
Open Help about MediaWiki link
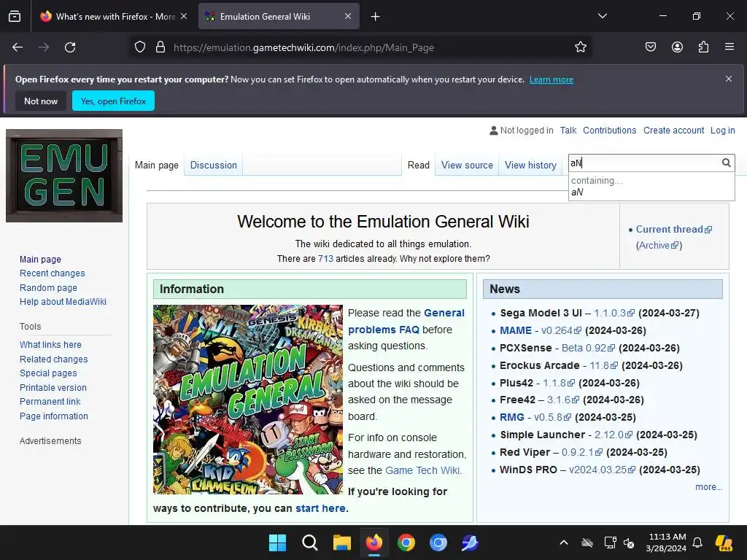click(63, 302)
